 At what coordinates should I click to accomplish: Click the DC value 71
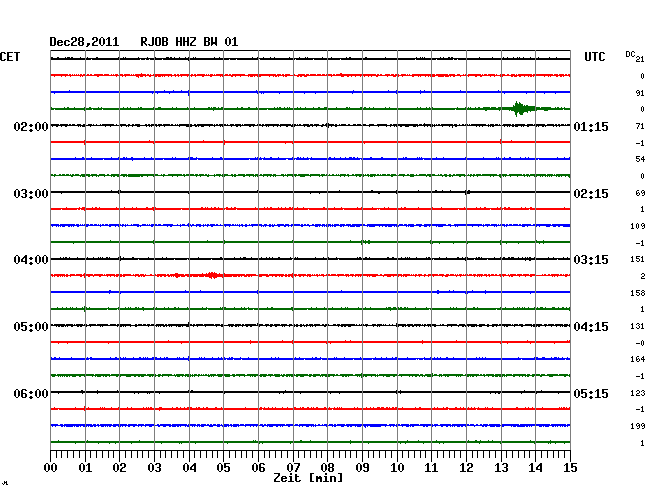pyautogui.click(x=640, y=126)
